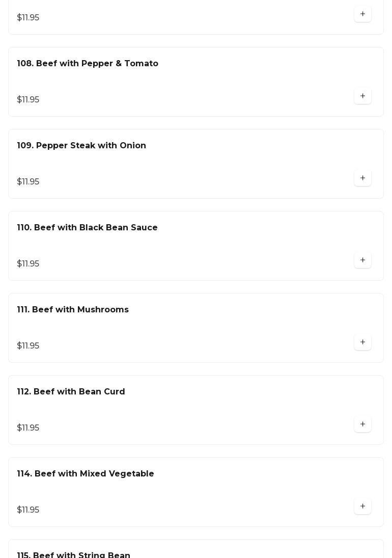Add 108. Beef with Pepper & Tomato to order
Viewport: 392px width, 558px height.
(x=362, y=96)
